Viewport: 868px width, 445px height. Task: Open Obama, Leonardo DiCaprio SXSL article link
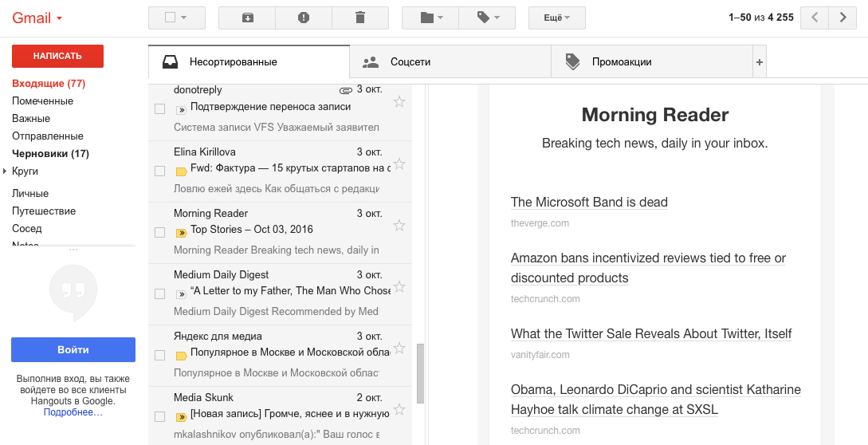click(656, 400)
